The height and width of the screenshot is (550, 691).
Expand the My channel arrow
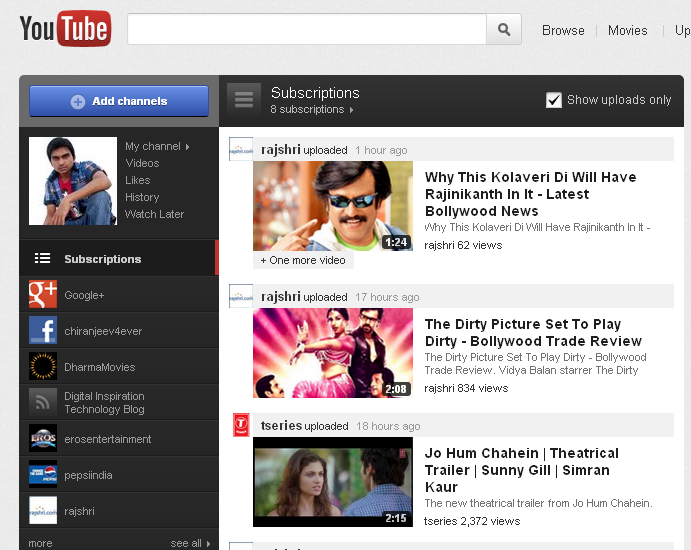point(187,147)
